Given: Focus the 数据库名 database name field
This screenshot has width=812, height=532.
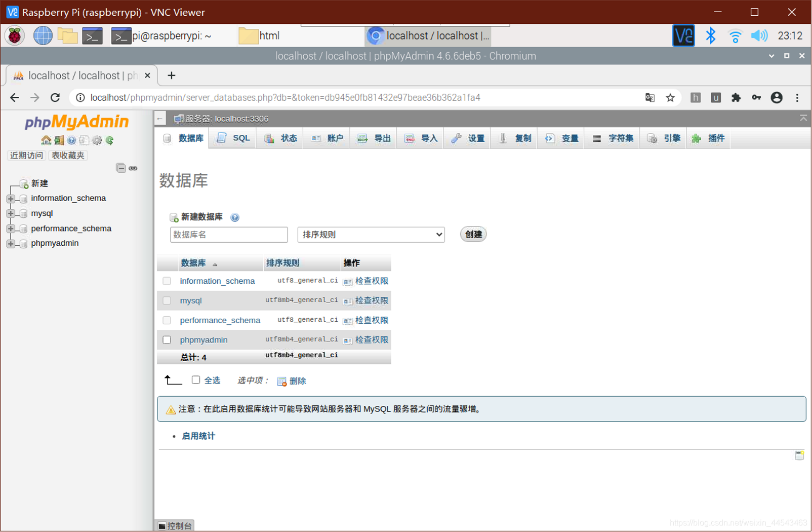Looking at the screenshot, I should pos(229,235).
